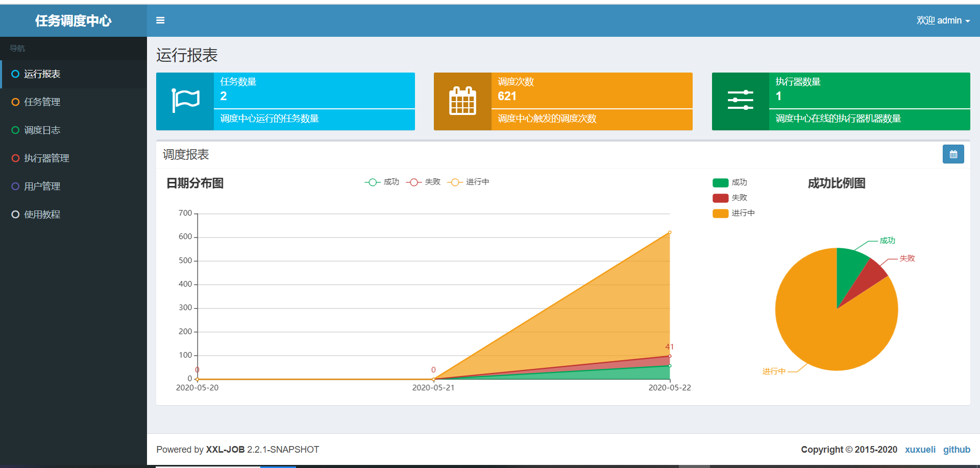
Task: Toggle the sidebar with the hamburger icon
Action: pyautogui.click(x=160, y=20)
